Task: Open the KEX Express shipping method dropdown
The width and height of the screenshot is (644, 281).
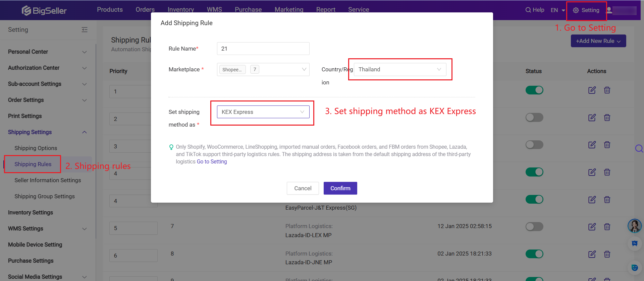Action: tap(263, 112)
